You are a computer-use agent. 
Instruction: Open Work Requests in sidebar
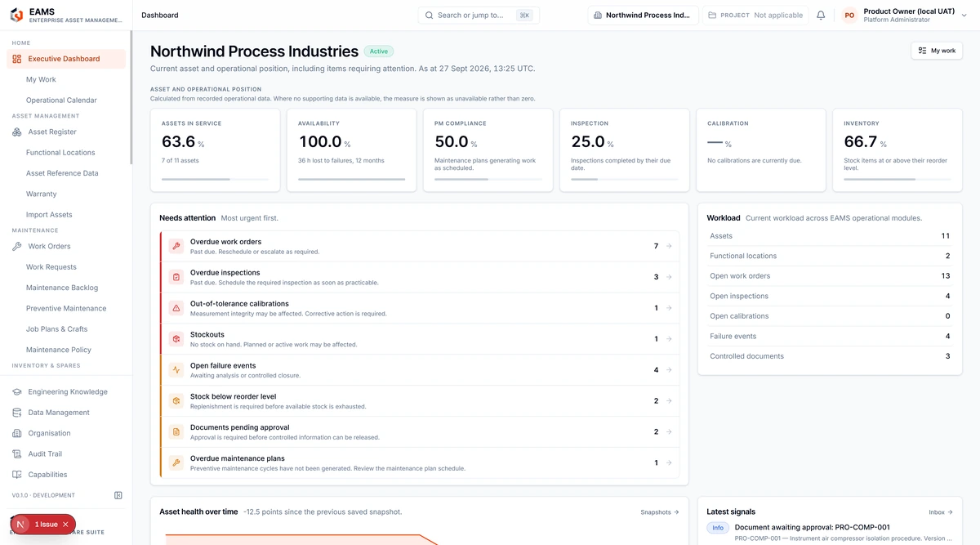(x=51, y=267)
